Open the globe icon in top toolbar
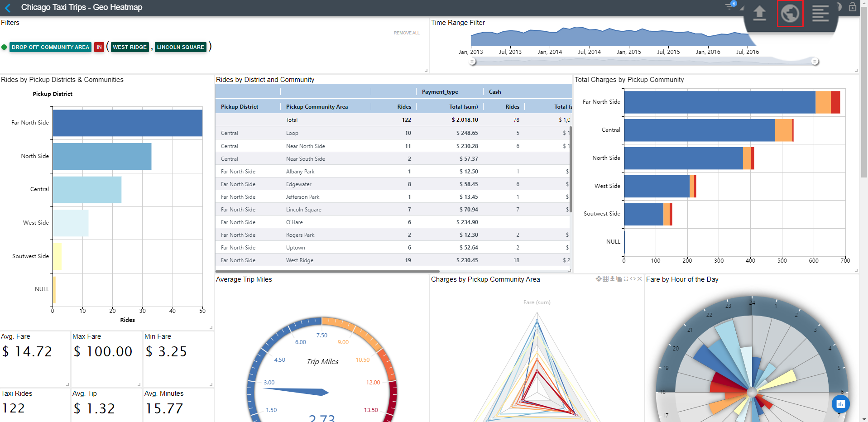The height and width of the screenshot is (422, 868). coord(790,14)
